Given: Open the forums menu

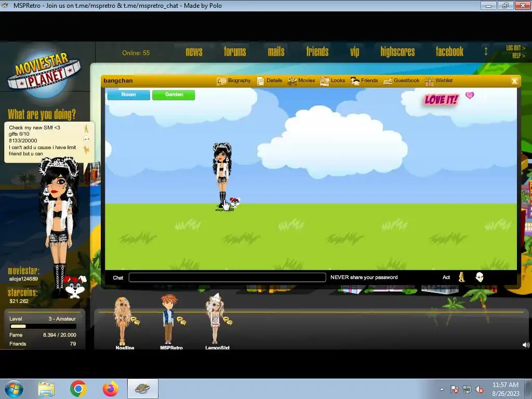Looking at the screenshot, I should pos(235,51).
